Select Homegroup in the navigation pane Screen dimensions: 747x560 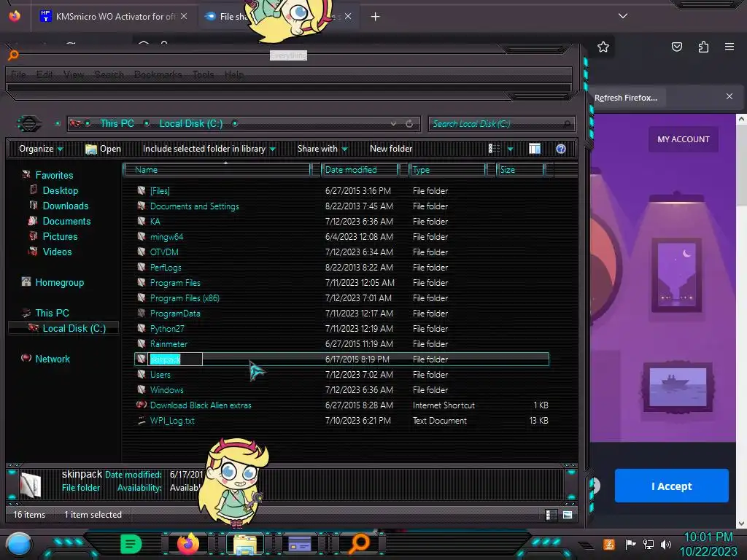tap(59, 282)
